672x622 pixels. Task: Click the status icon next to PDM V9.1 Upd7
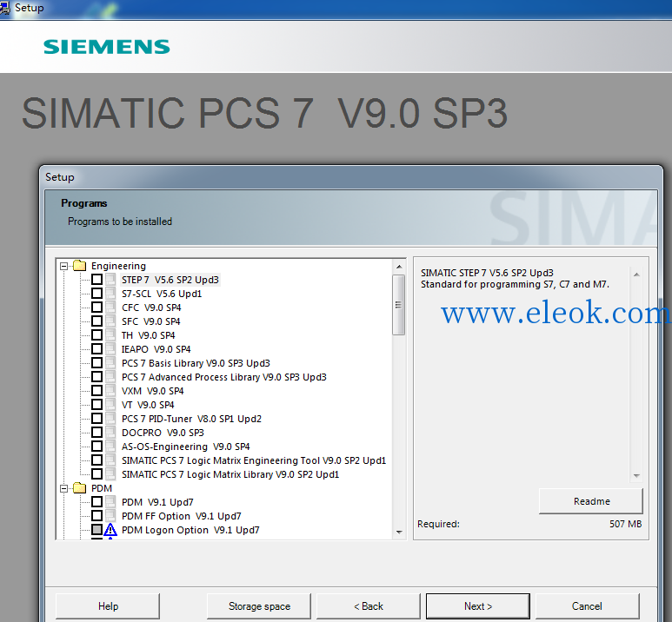click(x=110, y=501)
